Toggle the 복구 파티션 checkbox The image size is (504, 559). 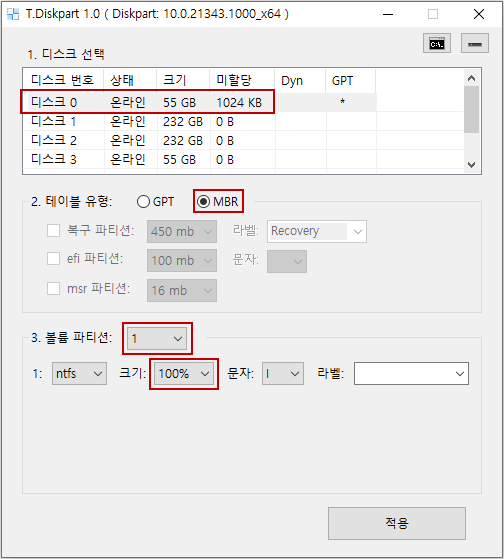coord(53,231)
